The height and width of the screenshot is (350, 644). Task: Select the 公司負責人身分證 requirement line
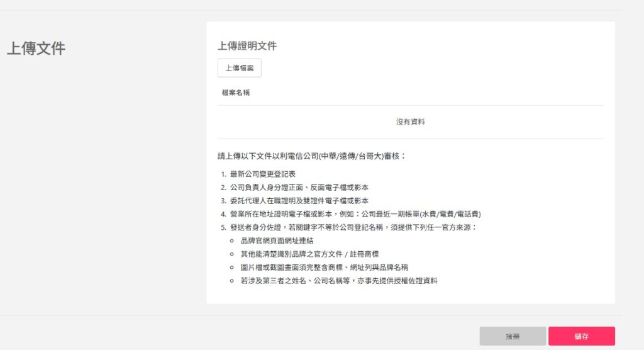[299, 188]
